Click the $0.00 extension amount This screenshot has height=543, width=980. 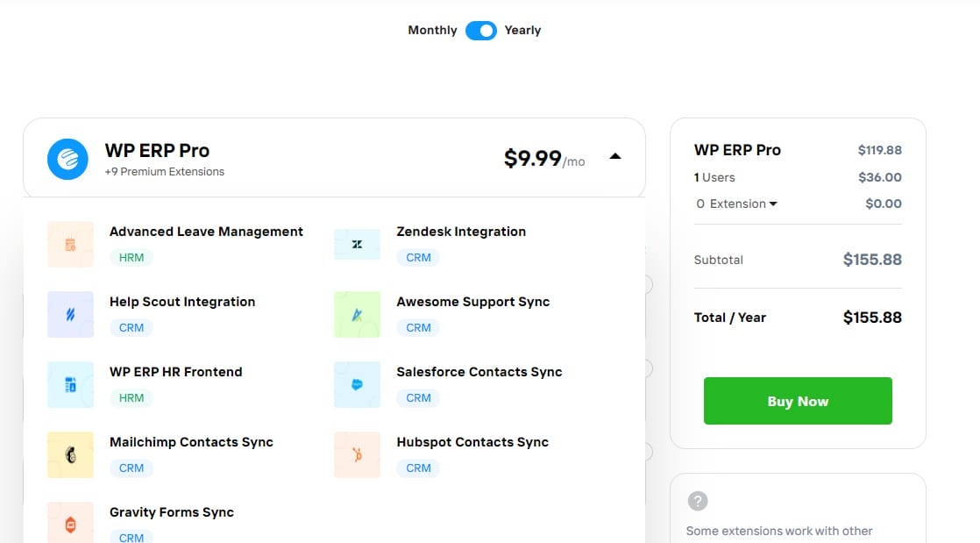pos(883,204)
